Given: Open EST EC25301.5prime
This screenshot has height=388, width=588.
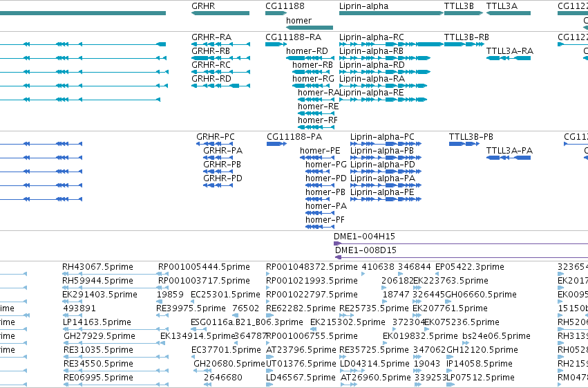Looking at the screenshot, I should coord(225,295).
